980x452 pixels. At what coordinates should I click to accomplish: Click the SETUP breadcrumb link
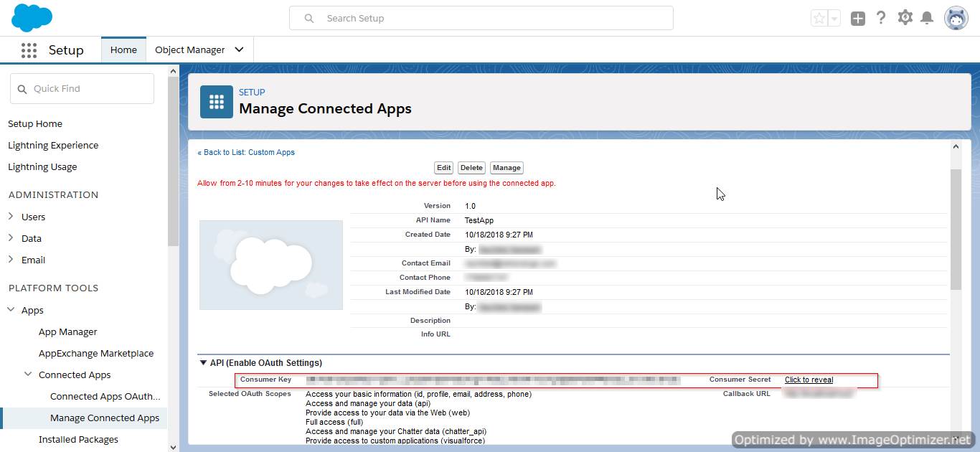pyautogui.click(x=252, y=92)
